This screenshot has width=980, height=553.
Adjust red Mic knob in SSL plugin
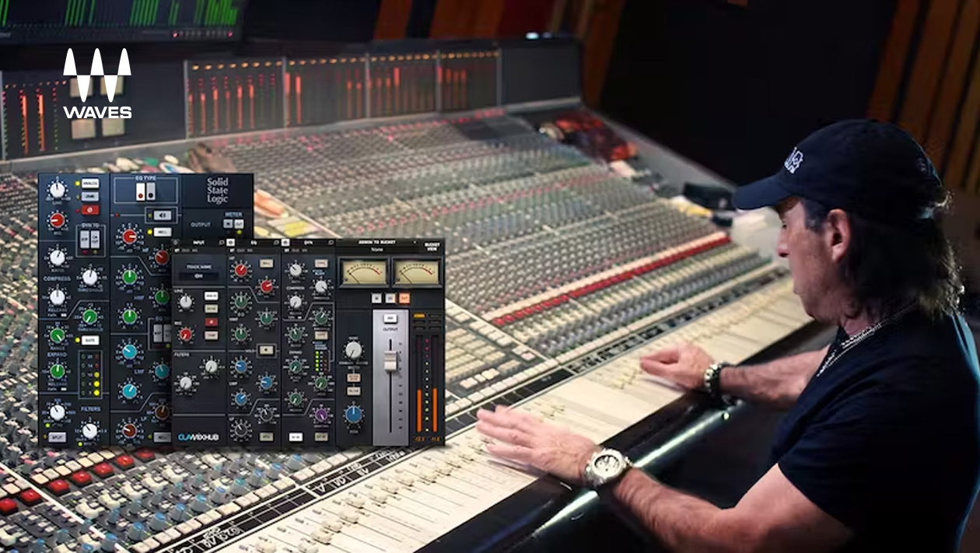tap(58, 220)
